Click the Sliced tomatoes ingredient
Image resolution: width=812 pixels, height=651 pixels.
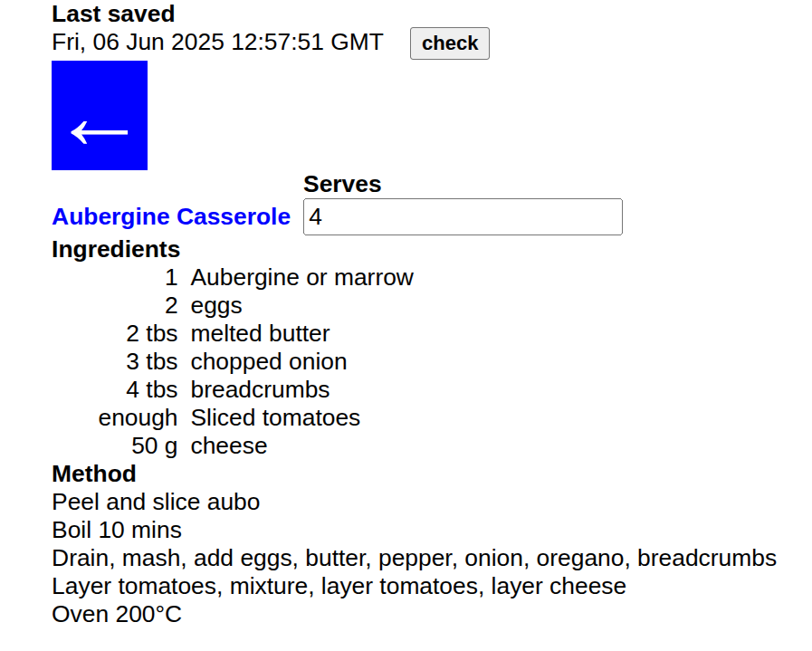click(274, 417)
